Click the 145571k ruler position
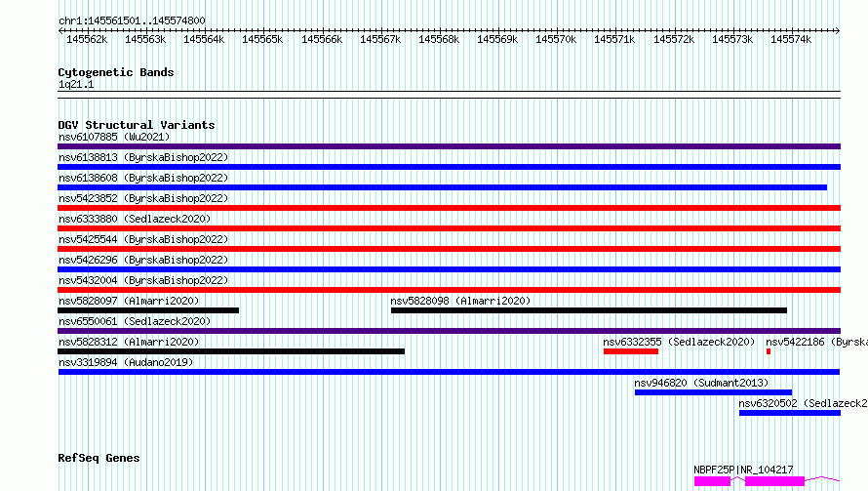The height and width of the screenshot is (491, 868). pos(614,40)
